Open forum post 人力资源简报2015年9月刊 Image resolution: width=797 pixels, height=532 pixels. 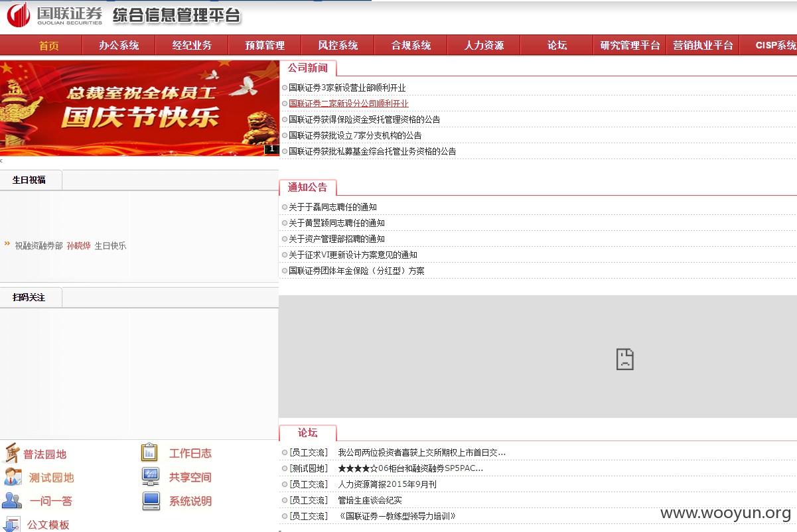pyautogui.click(x=387, y=484)
